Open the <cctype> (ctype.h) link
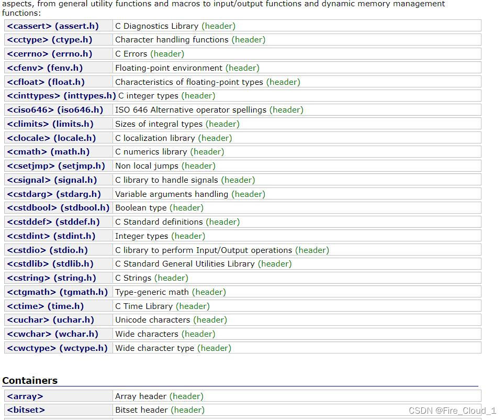This screenshot has height=420, width=504. click(x=50, y=40)
